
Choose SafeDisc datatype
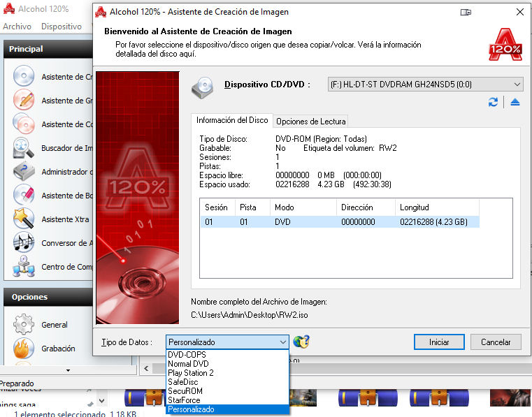[227, 382]
